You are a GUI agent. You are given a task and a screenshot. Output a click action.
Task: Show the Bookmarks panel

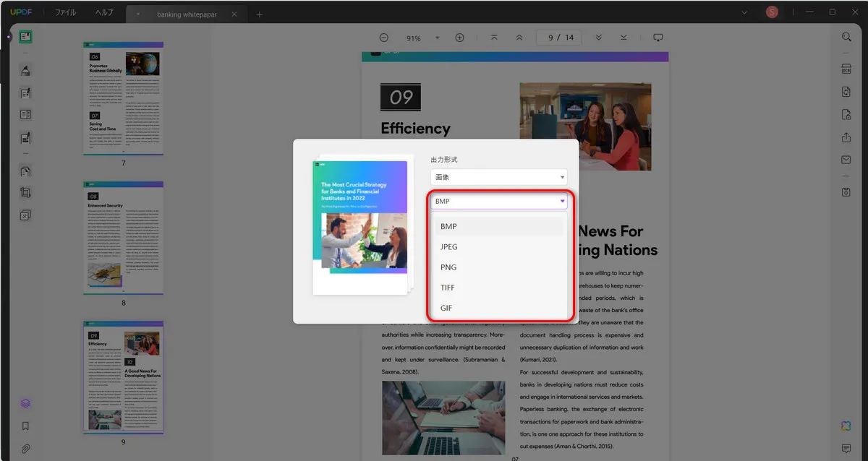25,426
